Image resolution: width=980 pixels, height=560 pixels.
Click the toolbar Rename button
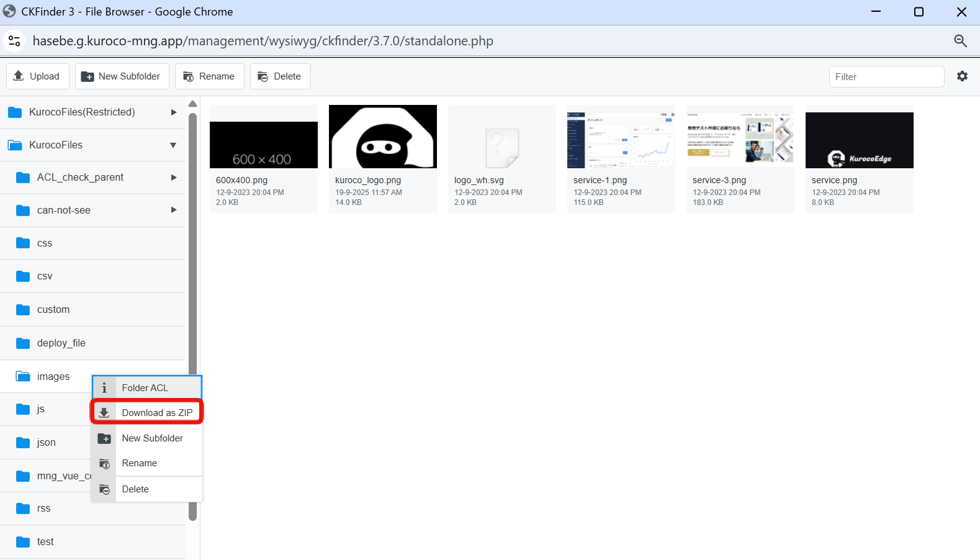point(210,76)
